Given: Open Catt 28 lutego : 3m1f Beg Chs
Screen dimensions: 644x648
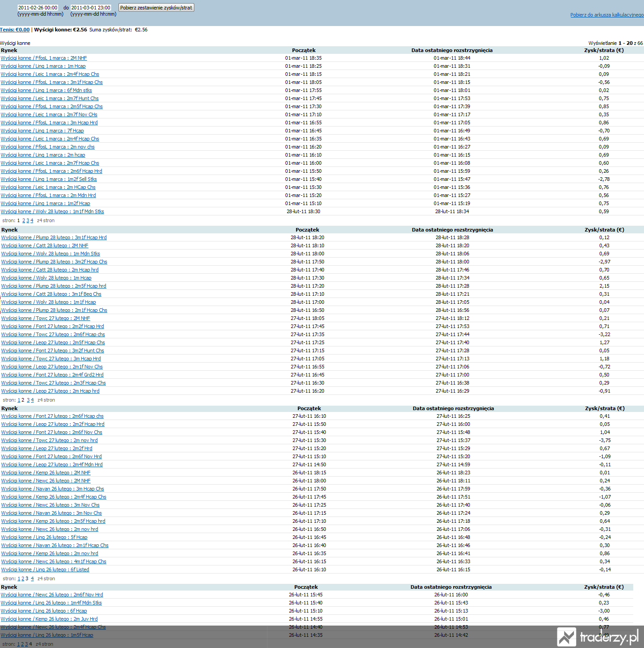Looking at the screenshot, I should tap(51, 294).
